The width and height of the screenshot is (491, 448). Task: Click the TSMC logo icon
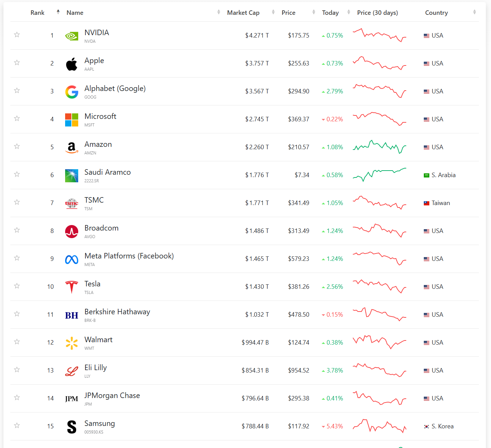pyautogui.click(x=72, y=203)
